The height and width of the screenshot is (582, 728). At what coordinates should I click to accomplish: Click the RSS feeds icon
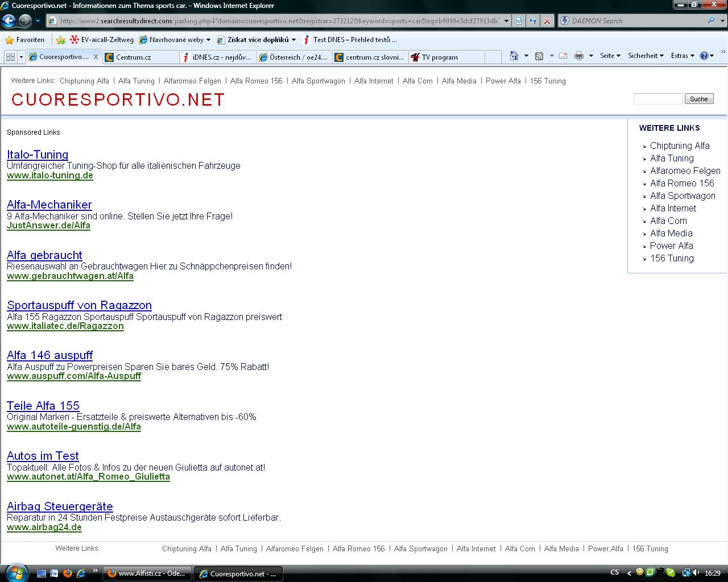point(539,56)
